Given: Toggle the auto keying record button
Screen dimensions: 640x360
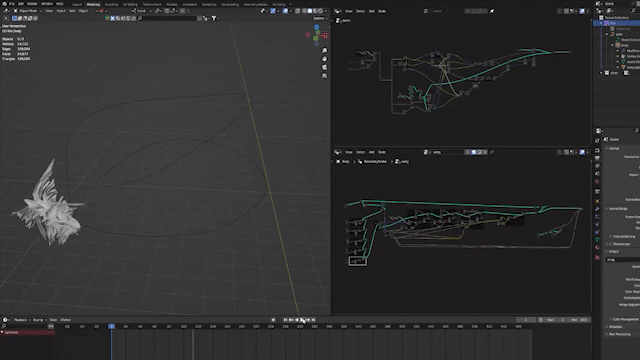Looking at the screenshot, I should click(x=273, y=320).
